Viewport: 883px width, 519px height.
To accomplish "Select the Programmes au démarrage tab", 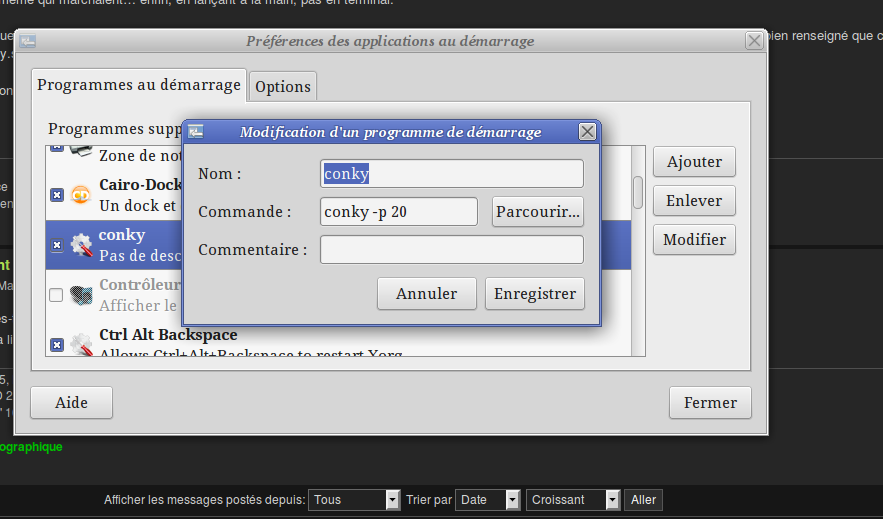I will [139, 85].
